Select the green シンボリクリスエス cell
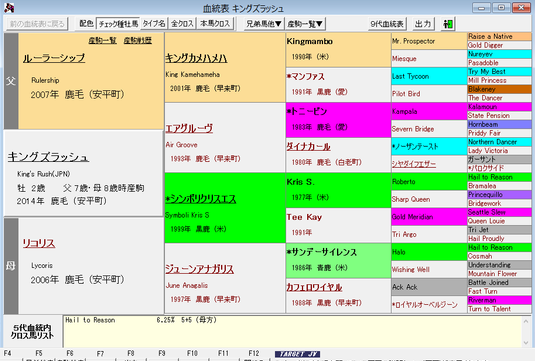 click(x=225, y=208)
